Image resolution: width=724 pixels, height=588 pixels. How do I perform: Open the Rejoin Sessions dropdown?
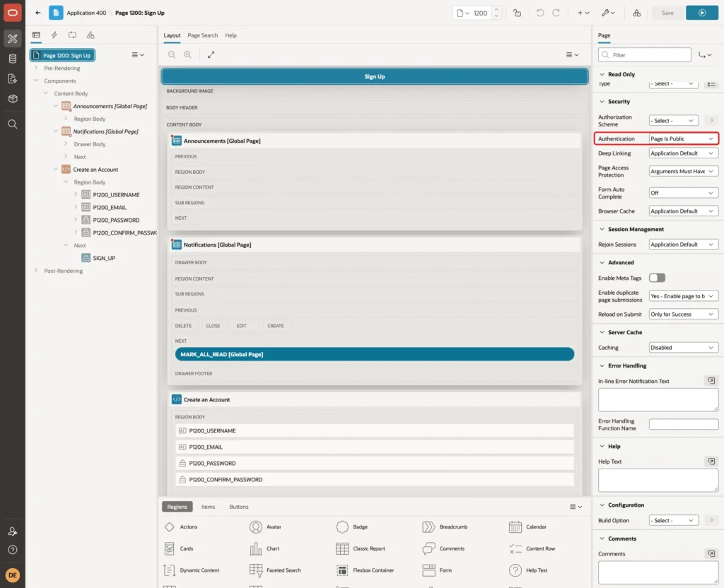pos(683,244)
